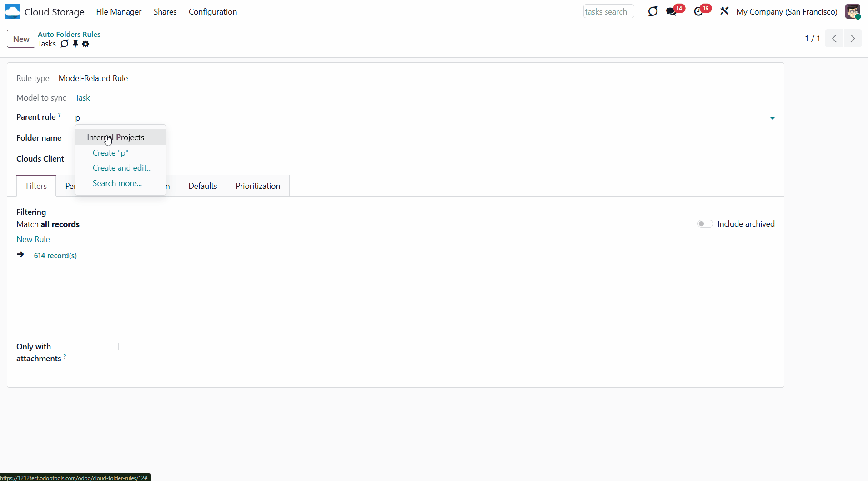This screenshot has width=868, height=481.
Task: Go to previous record with left arrow
Action: point(834,39)
